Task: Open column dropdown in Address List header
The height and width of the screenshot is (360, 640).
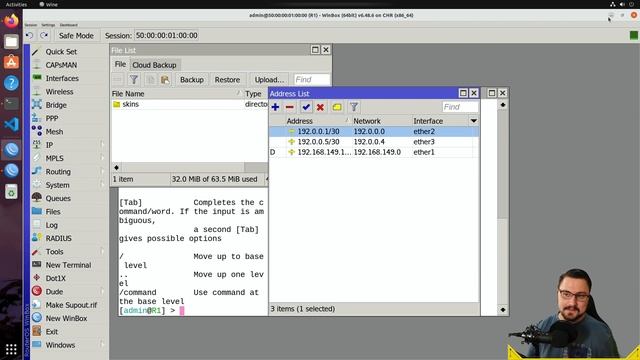Action: [473, 121]
